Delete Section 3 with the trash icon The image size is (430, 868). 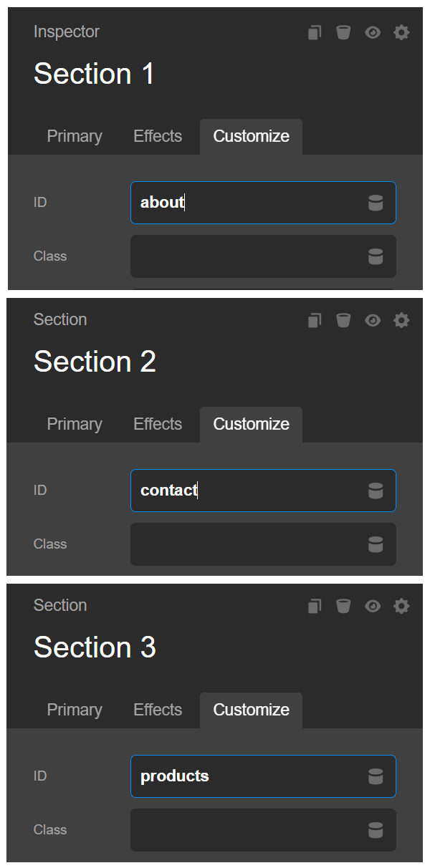[343, 606]
